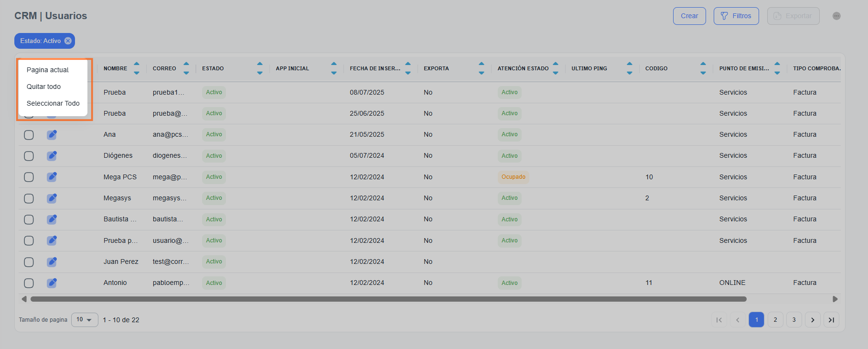
Task: Click the edit icon for Ana
Action: coord(52,135)
